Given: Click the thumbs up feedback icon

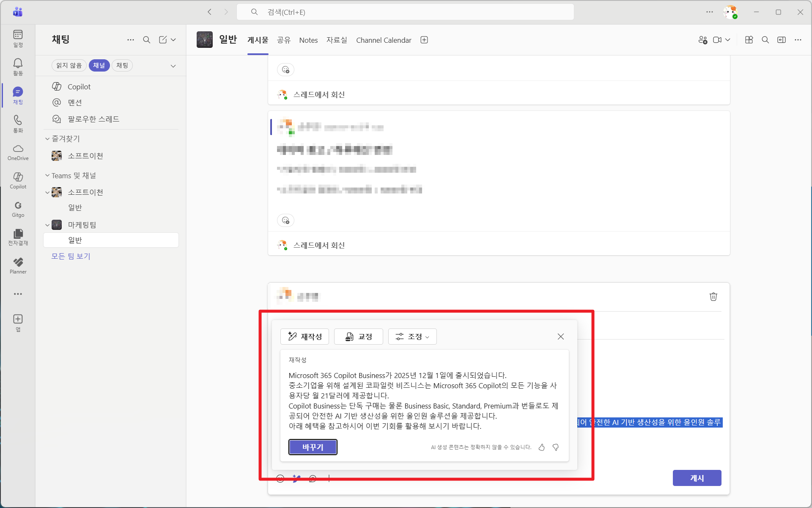Looking at the screenshot, I should point(541,447).
